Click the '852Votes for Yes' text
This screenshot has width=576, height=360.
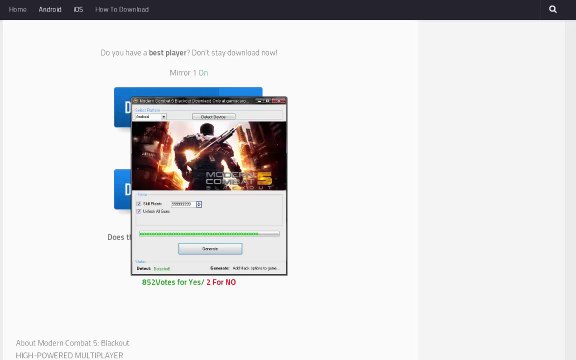pos(173,282)
